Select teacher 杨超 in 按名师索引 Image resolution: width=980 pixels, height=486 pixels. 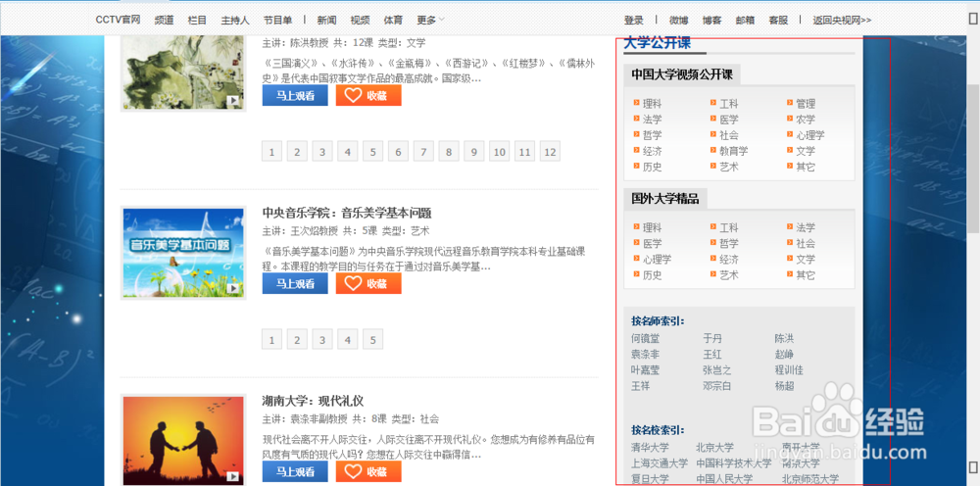(784, 386)
